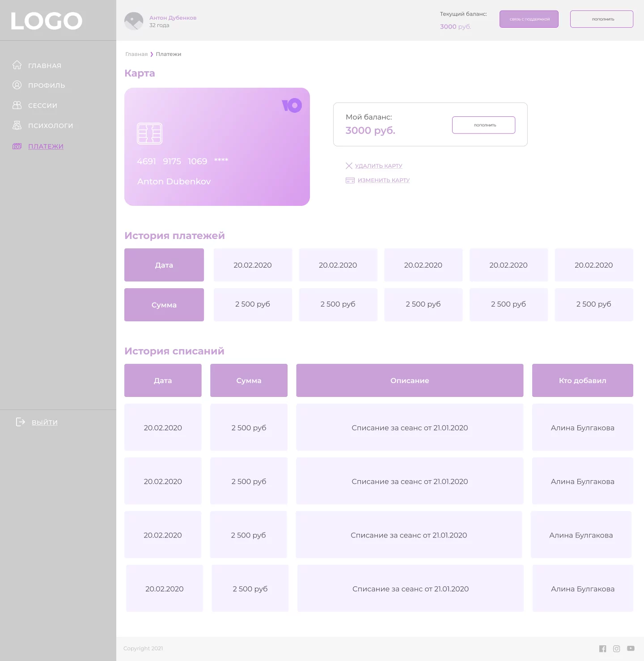Click the profile icon in sidebar
644x661 pixels.
(17, 85)
